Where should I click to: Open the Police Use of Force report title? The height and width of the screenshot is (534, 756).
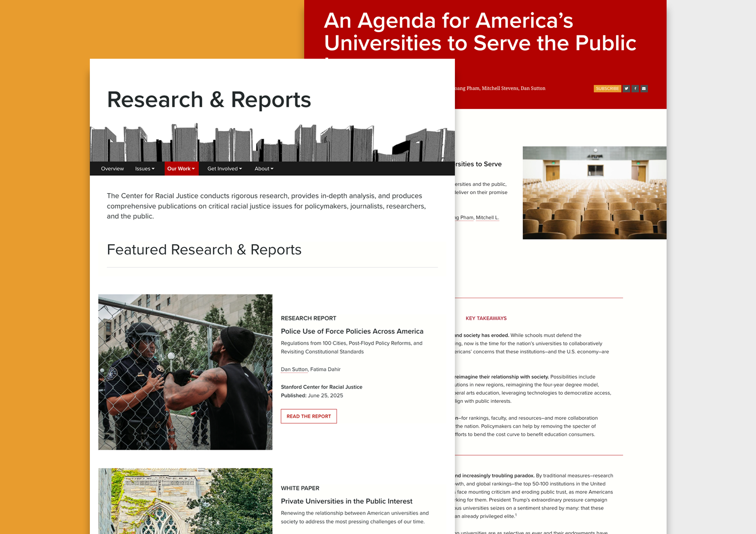click(x=352, y=331)
